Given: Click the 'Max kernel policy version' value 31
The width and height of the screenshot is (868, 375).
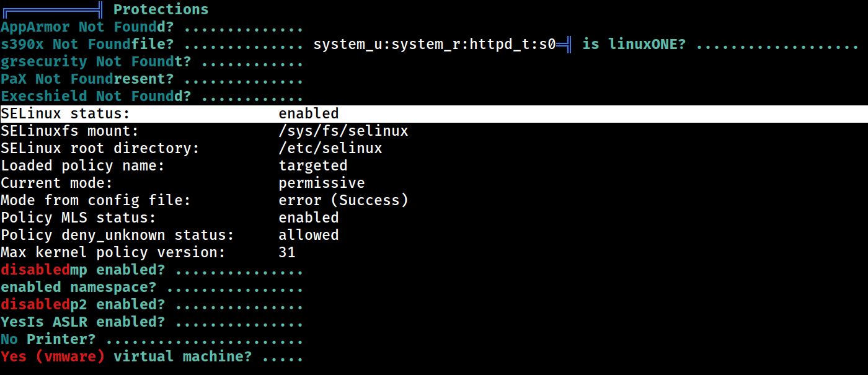Looking at the screenshot, I should tap(287, 252).
